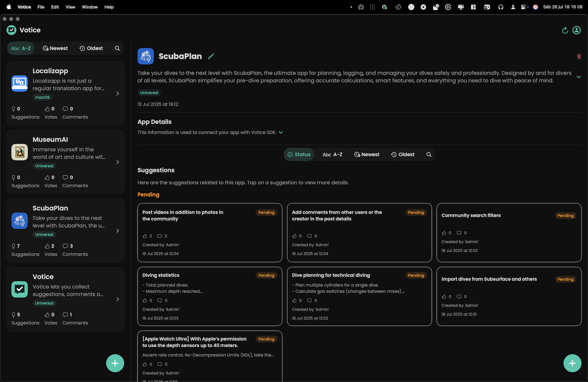Screen dimensions: 588x382
Task: Click comments icon on 'Post videos' suggestion
Action: 159,236
